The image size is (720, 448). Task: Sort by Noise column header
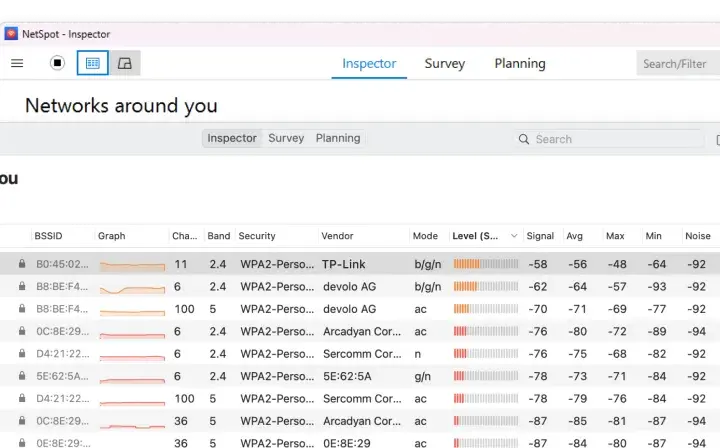pyautogui.click(x=698, y=235)
